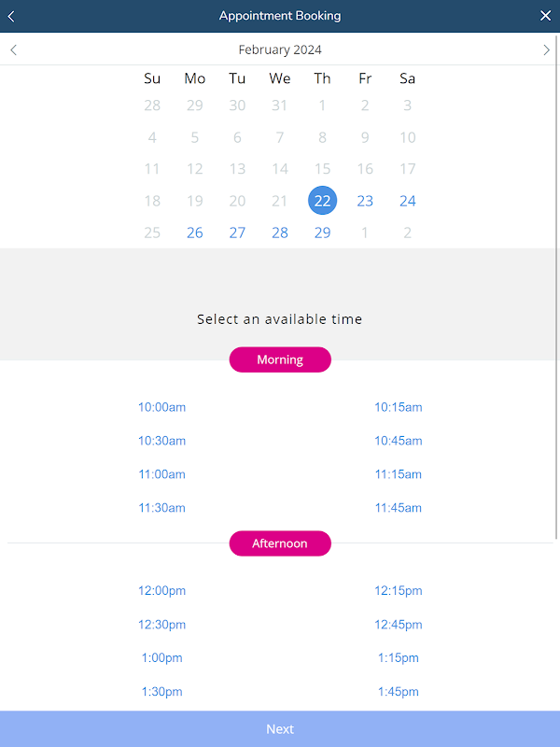Viewport: 560px width, 747px height.
Task: Choose Monday February 26
Action: (x=194, y=233)
